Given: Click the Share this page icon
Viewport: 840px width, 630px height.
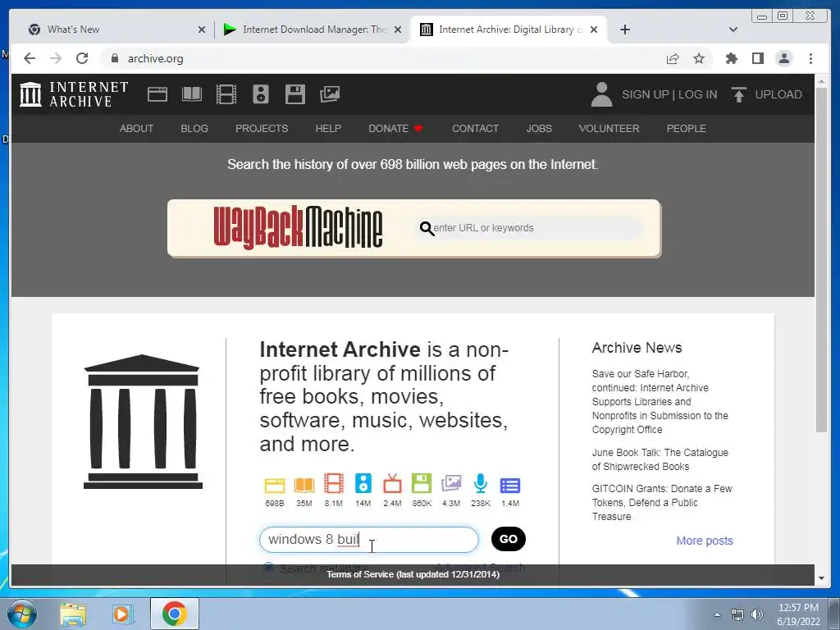Looking at the screenshot, I should (x=673, y=58).
